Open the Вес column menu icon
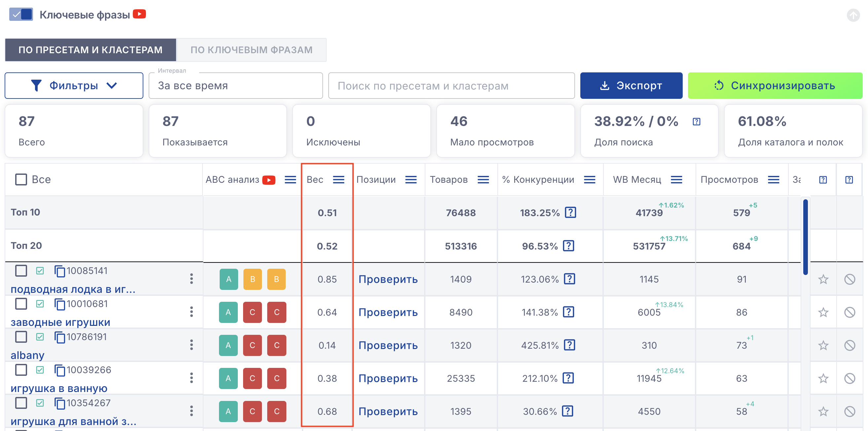 [338, 180]
